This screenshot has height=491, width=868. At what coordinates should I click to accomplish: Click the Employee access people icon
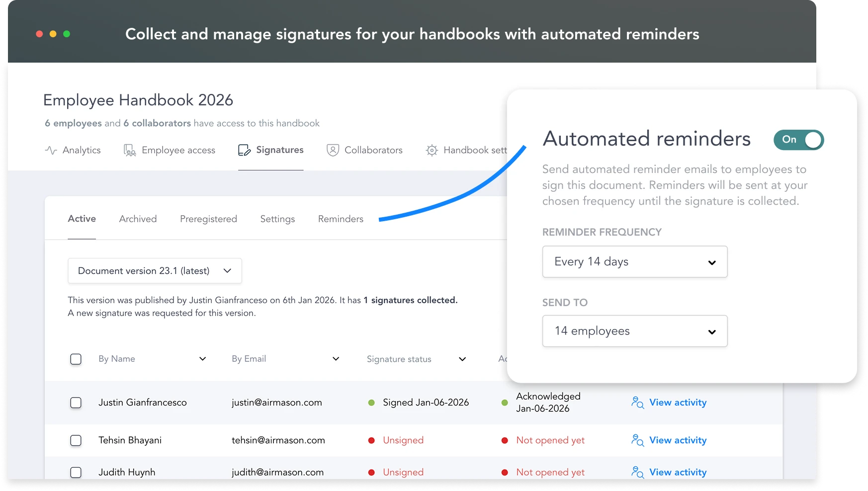coord(130,150)
